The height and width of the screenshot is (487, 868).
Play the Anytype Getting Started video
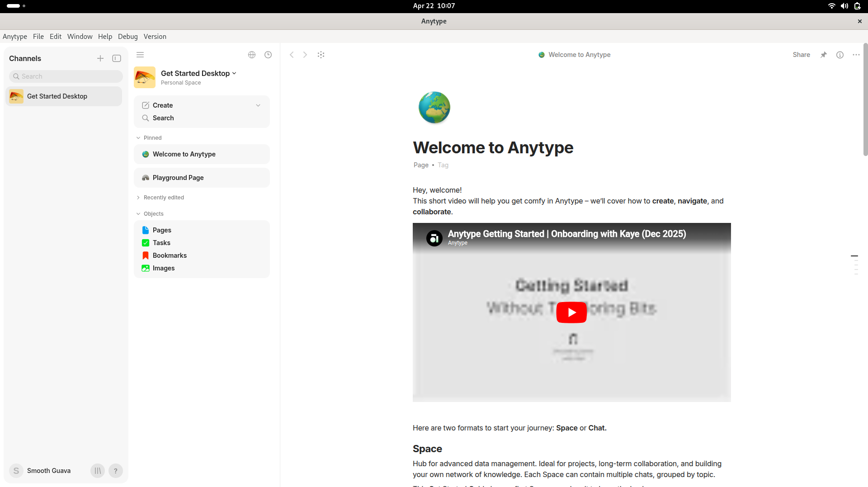[x=571, y=312]
